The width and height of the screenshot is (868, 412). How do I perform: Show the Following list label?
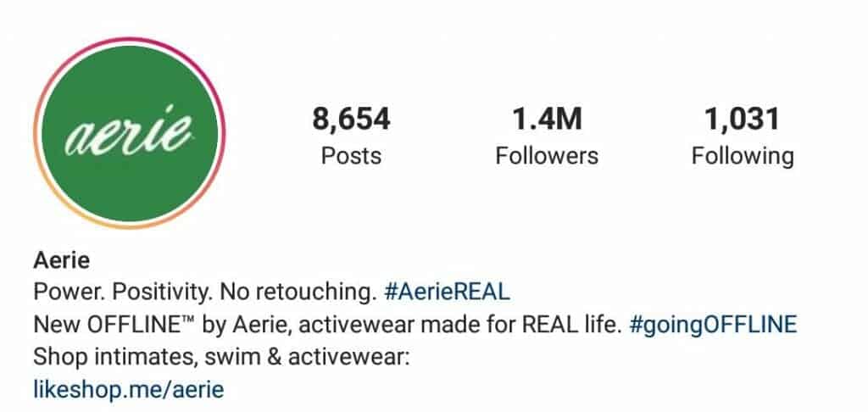(743, 157)
